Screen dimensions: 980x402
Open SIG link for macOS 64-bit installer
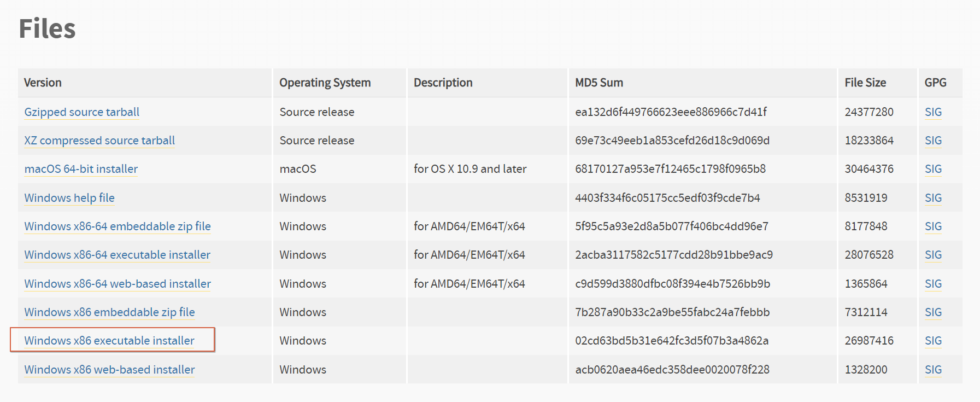(x=933, y=169)
